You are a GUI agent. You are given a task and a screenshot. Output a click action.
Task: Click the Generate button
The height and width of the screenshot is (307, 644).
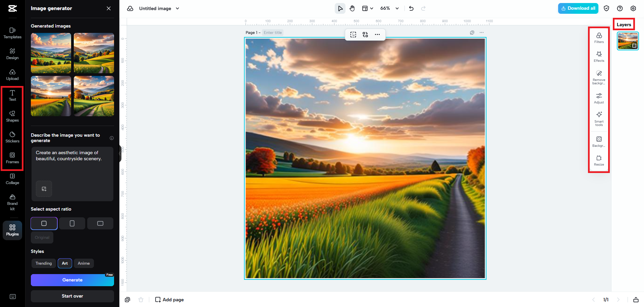72,280
